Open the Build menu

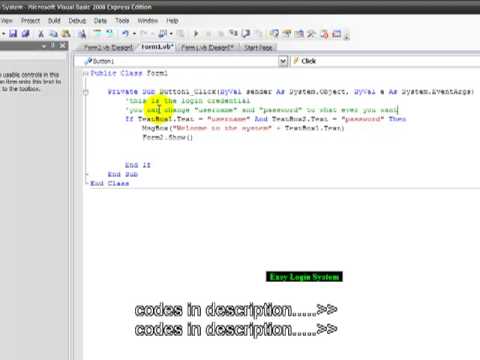(x=54, y=21)
